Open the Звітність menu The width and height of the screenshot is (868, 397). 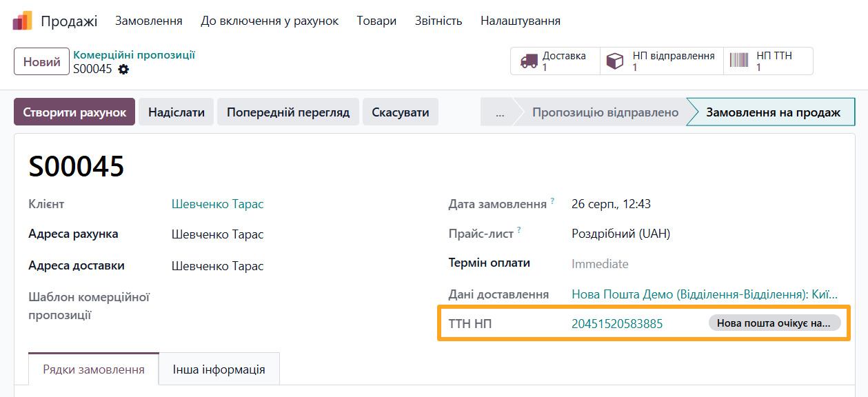coord(438,21)
